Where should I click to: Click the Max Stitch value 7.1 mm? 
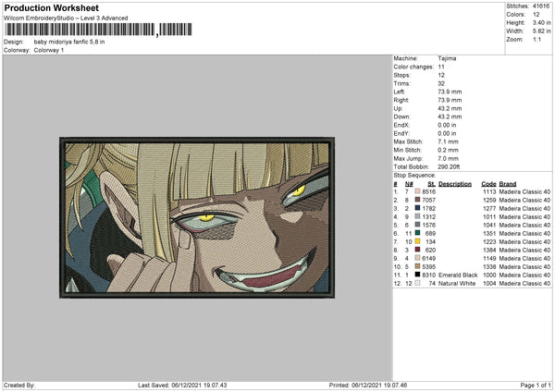click(x=448, y=141)
